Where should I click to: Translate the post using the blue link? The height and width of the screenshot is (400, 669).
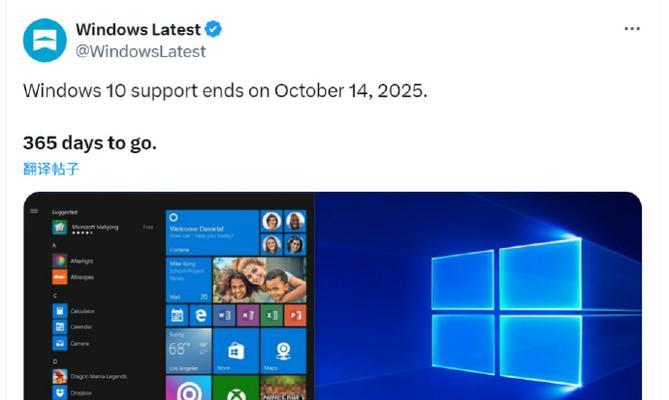pos(51,169)
